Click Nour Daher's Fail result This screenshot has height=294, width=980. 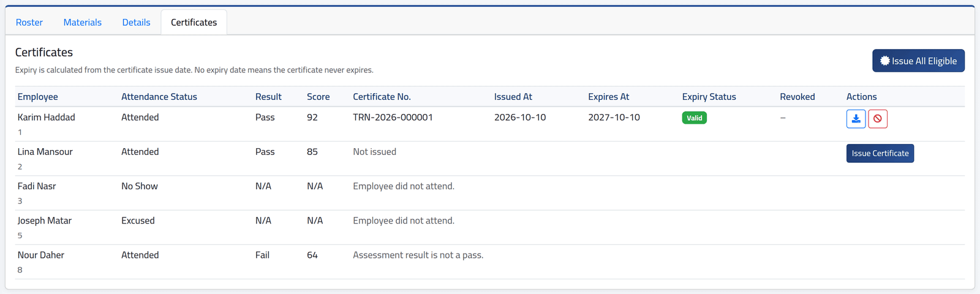tap(262, 255)
